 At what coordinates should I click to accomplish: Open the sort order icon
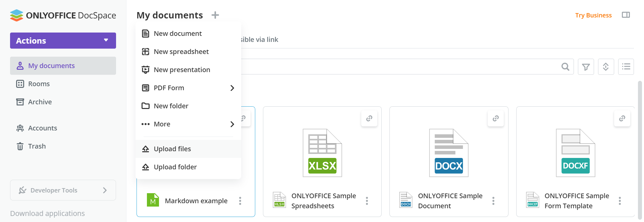pos(606,67)
